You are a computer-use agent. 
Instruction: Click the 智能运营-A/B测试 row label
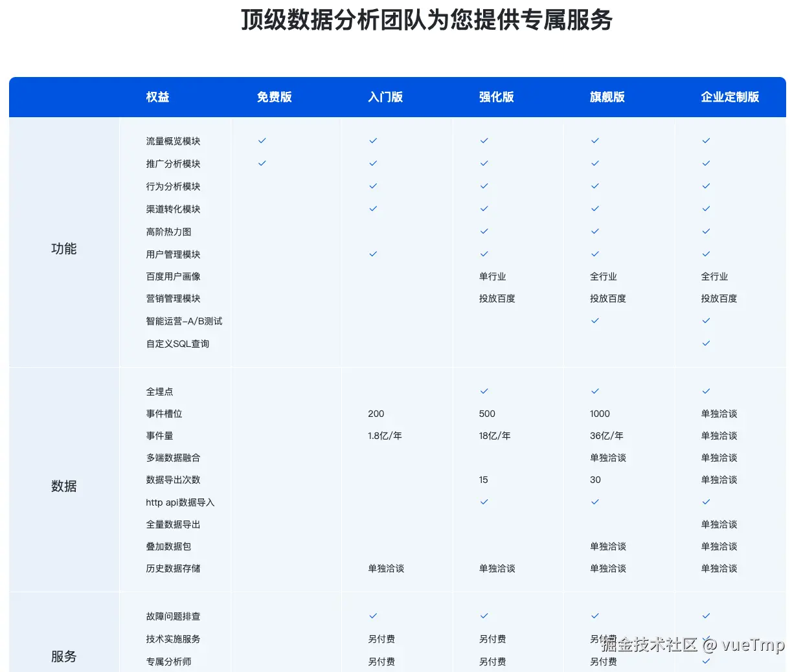point(184,321)
